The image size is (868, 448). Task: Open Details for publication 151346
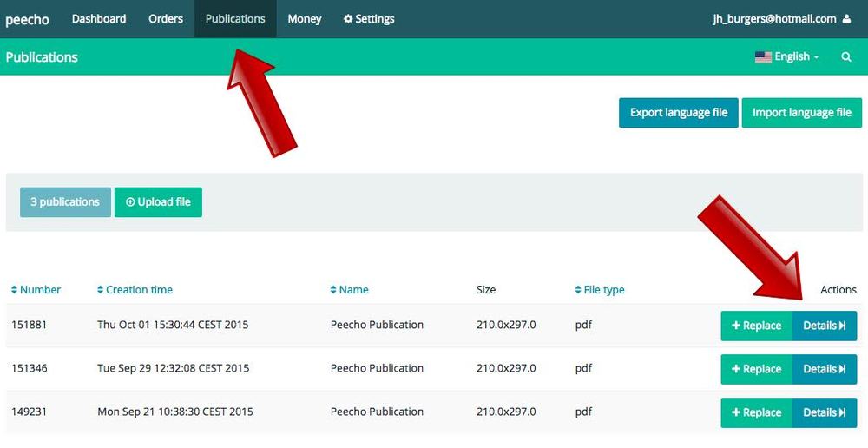pyautogui.click(x=825, y=369)
